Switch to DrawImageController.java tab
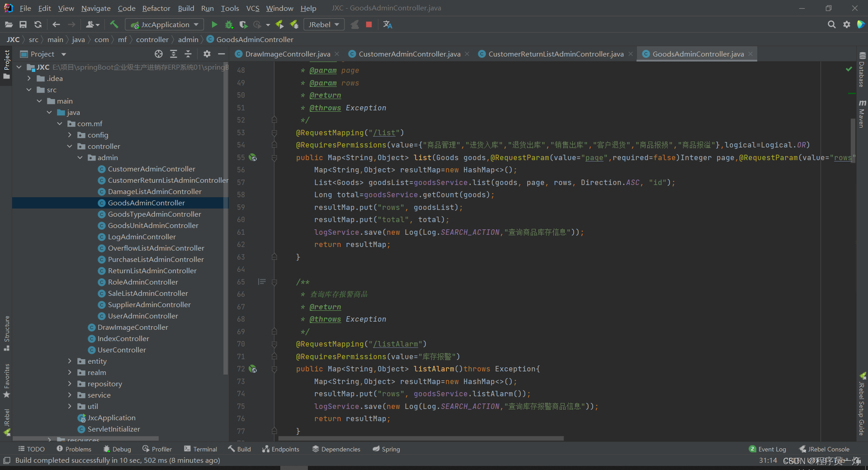This screenshot has height=470, width=868. pos(288,54)
